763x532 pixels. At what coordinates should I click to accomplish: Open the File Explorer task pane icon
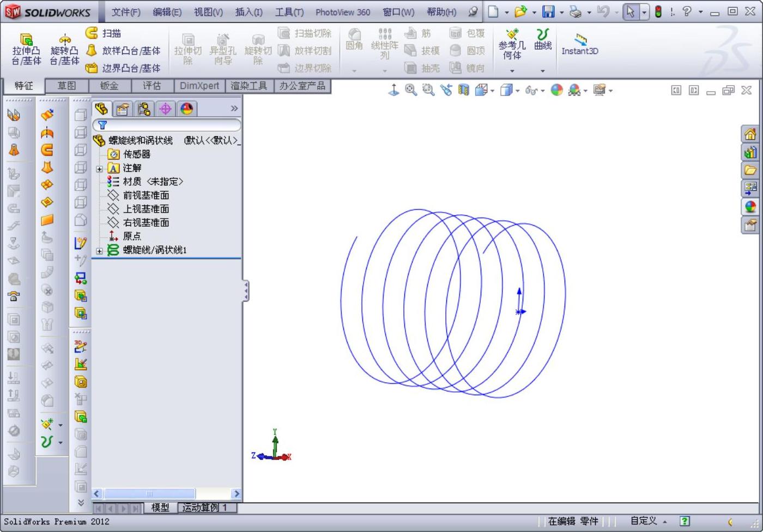pyautogui.click(x=750, y=170)
